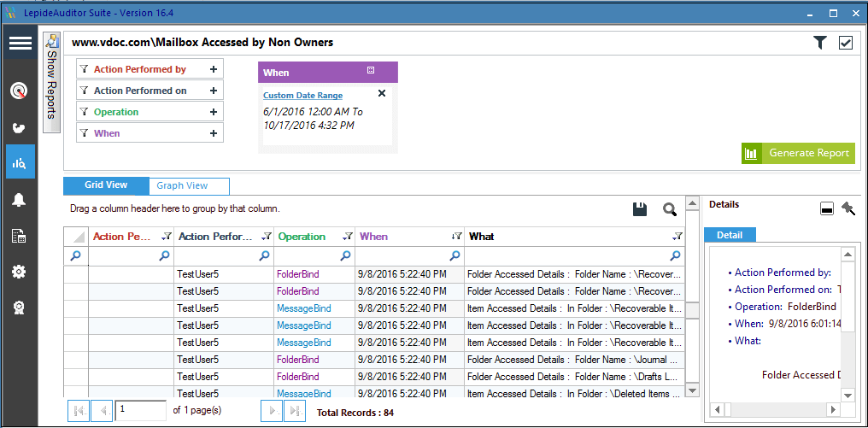Switch to the Grid View tab
The width and height of the screenshot is (868, 428).
coord(106,185)
